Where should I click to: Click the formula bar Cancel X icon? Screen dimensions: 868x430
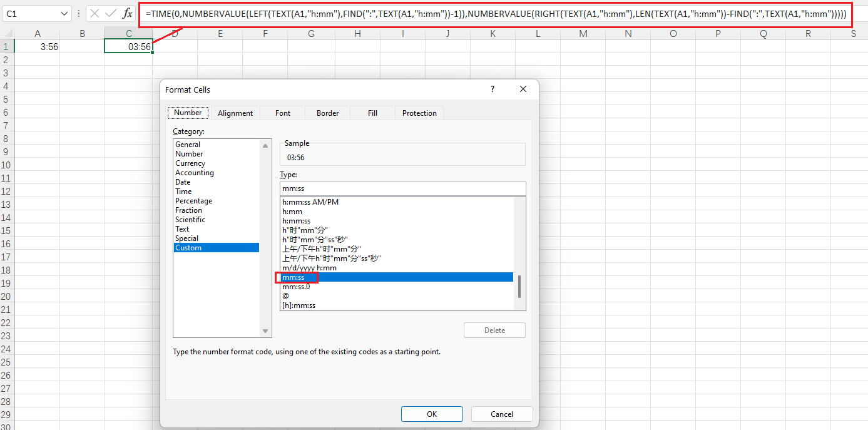click(x=94, y=13)
